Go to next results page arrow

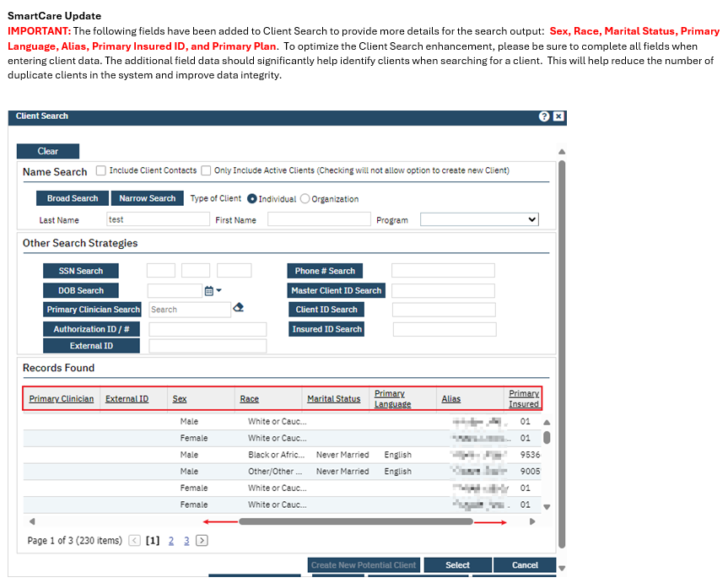[202, 540]
